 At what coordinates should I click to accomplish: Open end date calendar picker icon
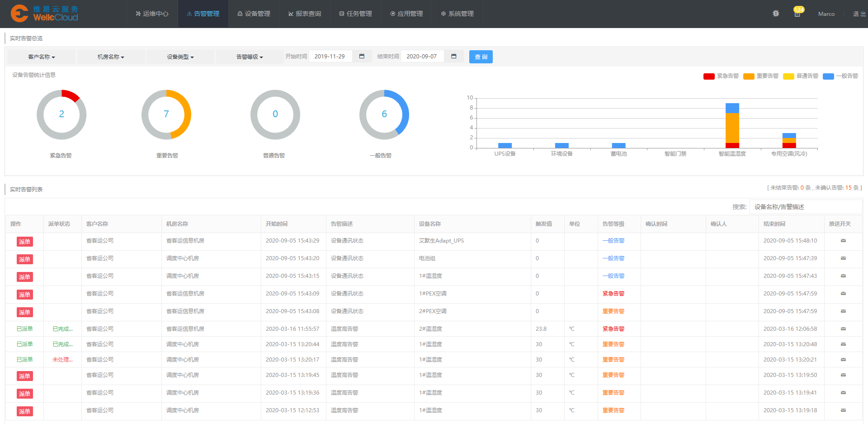coord(454,56)
